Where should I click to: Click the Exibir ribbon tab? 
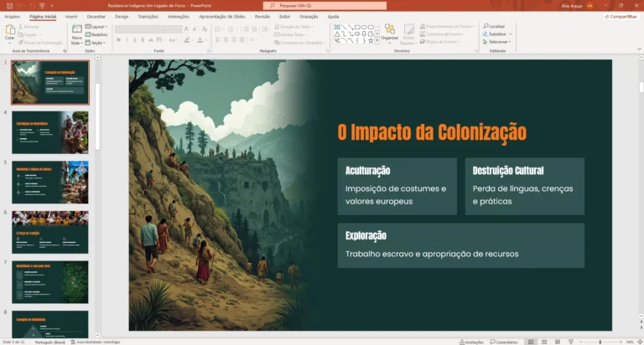coord(284,17)
